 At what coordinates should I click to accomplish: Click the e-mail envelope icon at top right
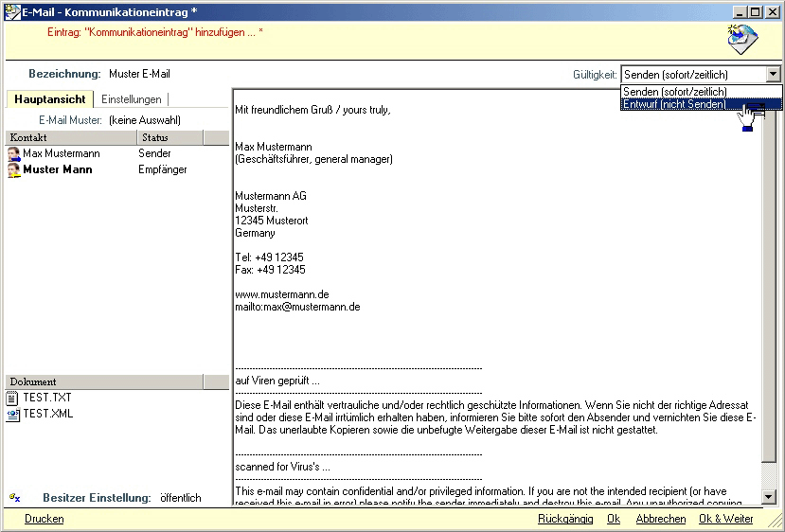point(742,40)
